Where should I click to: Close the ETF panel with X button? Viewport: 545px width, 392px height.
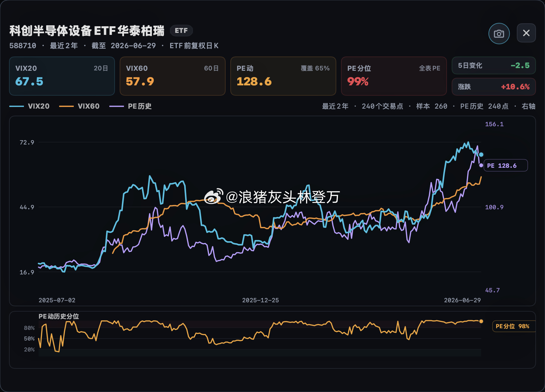point(526,33)
